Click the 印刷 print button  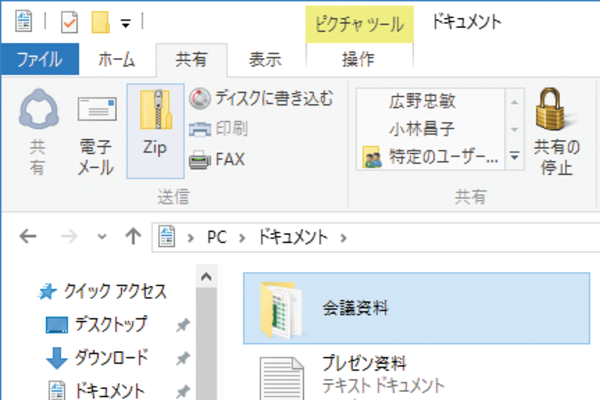pos(218,129)
